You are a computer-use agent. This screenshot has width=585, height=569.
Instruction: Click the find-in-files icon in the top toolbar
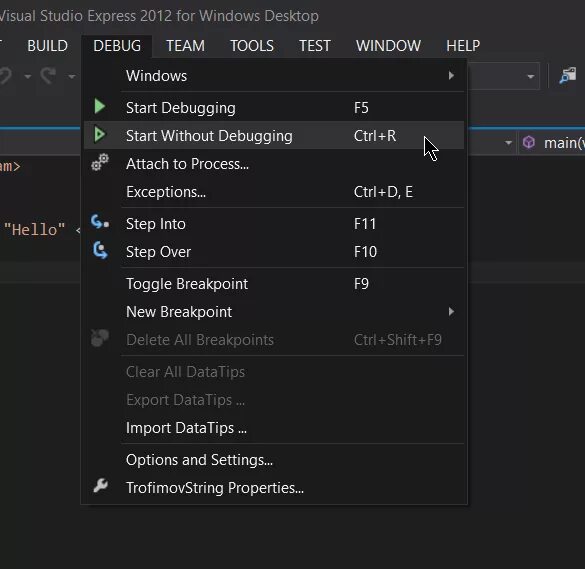point(567,76)
